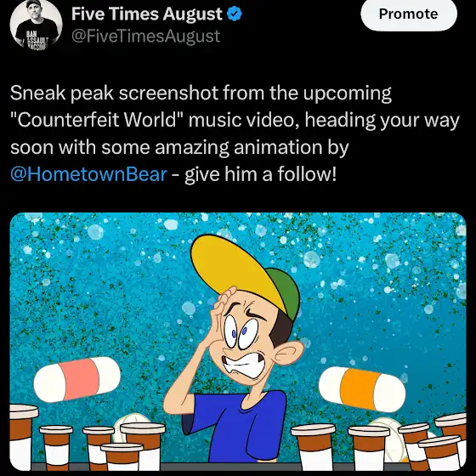Viewport: 476px width, 476px height.
Task: Click the character's ear
Action: point(289,353)
